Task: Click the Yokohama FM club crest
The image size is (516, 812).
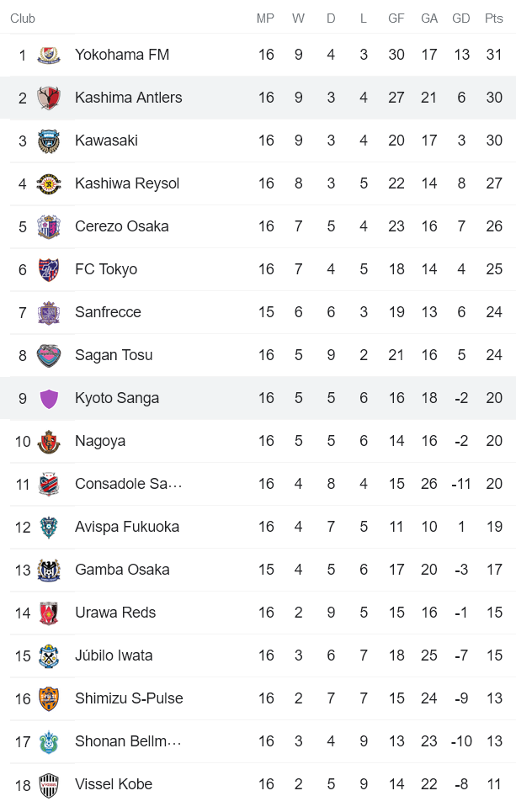Action: click(x=49, y=54)
